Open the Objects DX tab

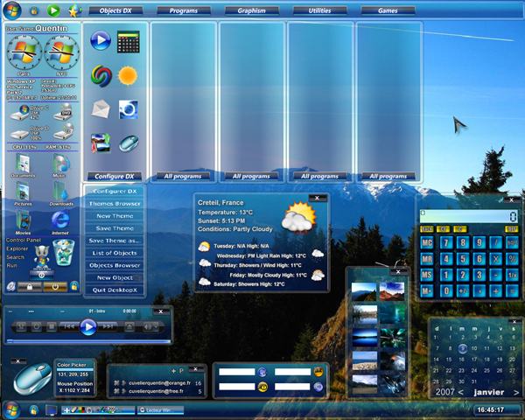point(115,10)
